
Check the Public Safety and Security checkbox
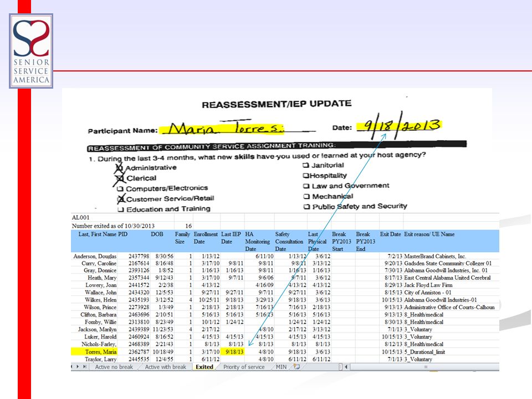click(307, 207)
